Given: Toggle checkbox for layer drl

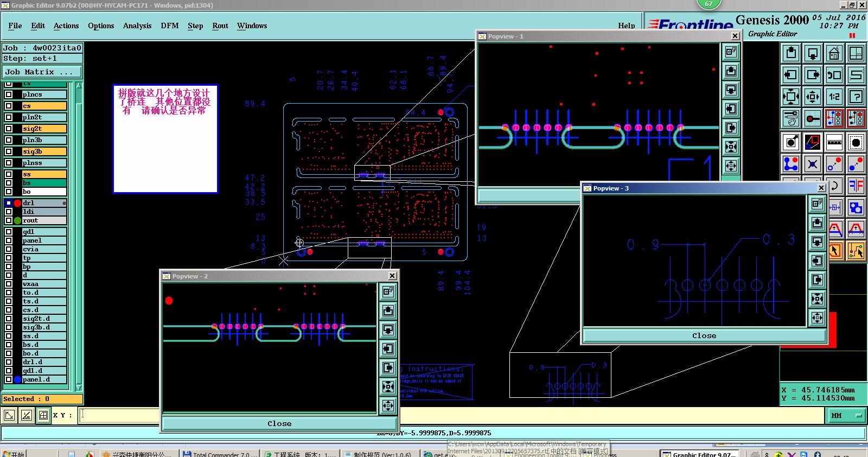Looking at the screenshot, I should [9, 203].
